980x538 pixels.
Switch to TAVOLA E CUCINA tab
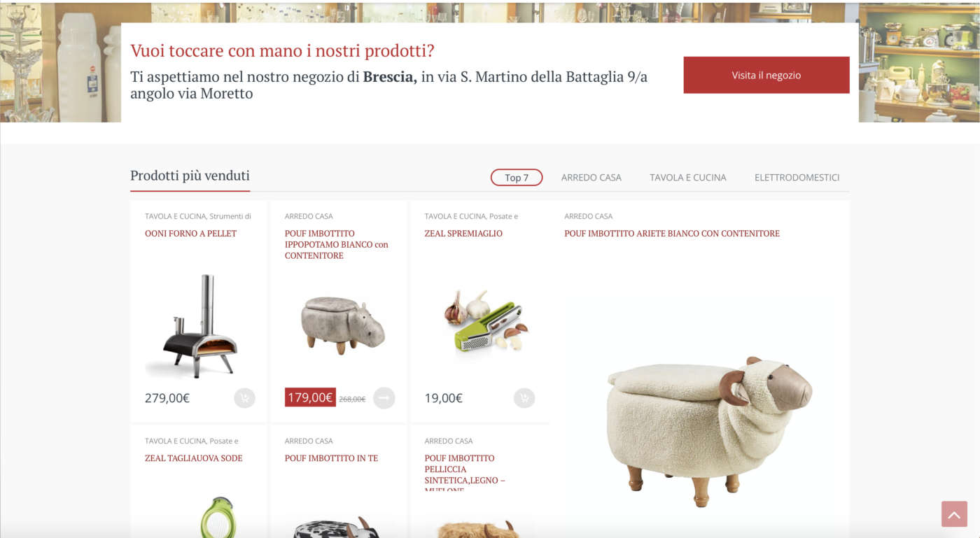[x=688, y=178]
